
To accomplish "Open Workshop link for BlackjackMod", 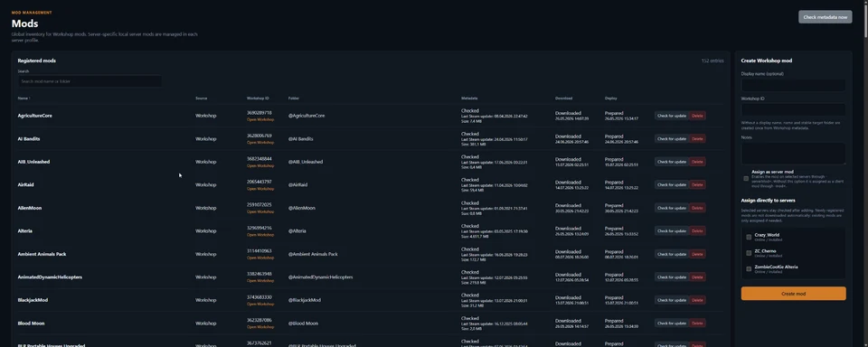I will tap(260, 304).
